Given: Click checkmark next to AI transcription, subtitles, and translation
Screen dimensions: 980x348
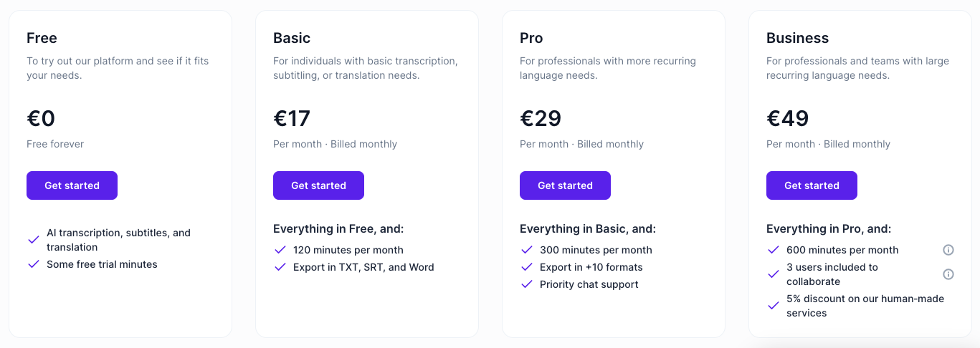Looking at the screenshot, I should (x=33, y=240).
